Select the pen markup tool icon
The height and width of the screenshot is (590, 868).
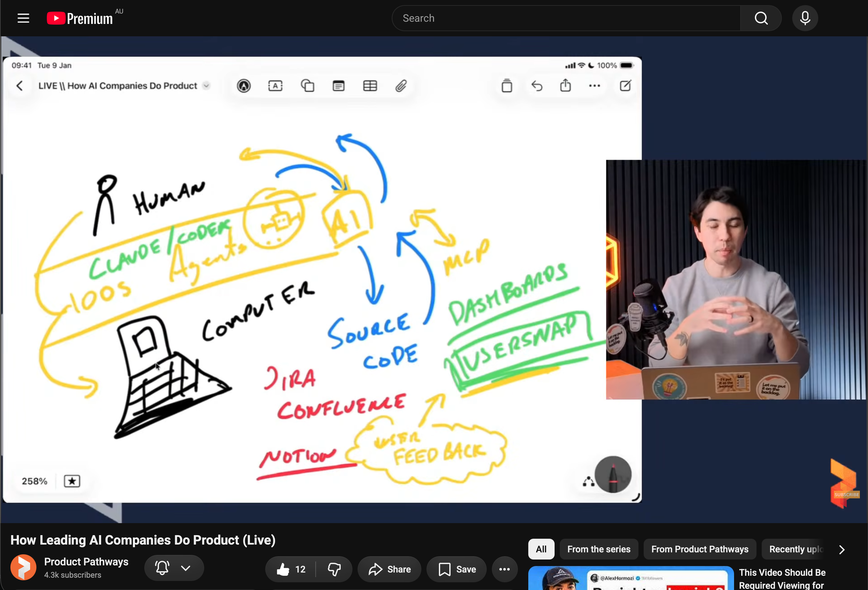[x=243, y=86]
